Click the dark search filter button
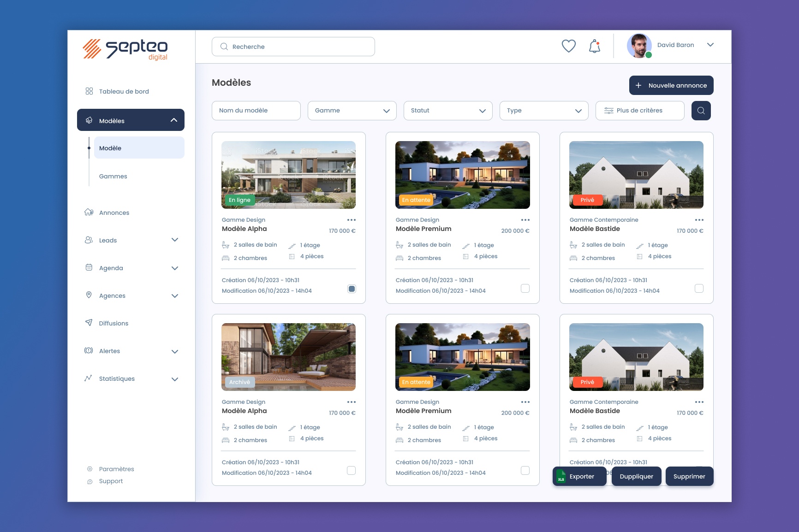799x532 pixels. [x=701, y=111]
